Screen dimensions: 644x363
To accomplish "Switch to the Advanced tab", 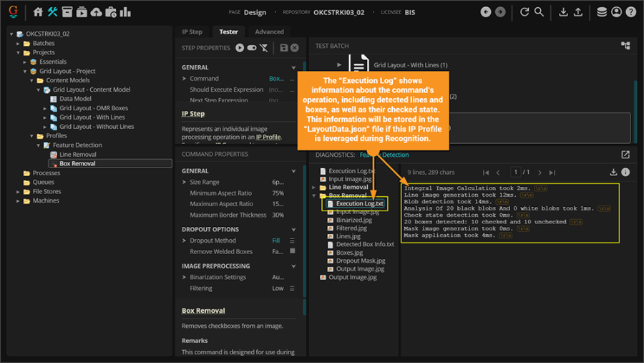I will (x=270, y=32).
